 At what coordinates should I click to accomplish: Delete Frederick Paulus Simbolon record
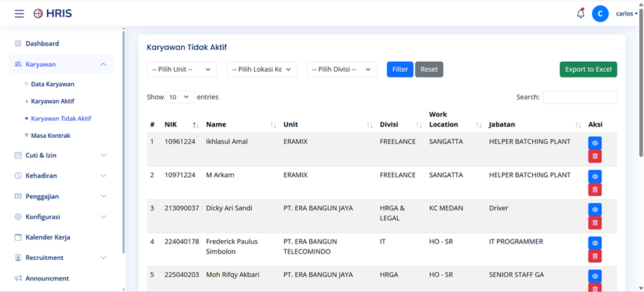pos(595,256)
